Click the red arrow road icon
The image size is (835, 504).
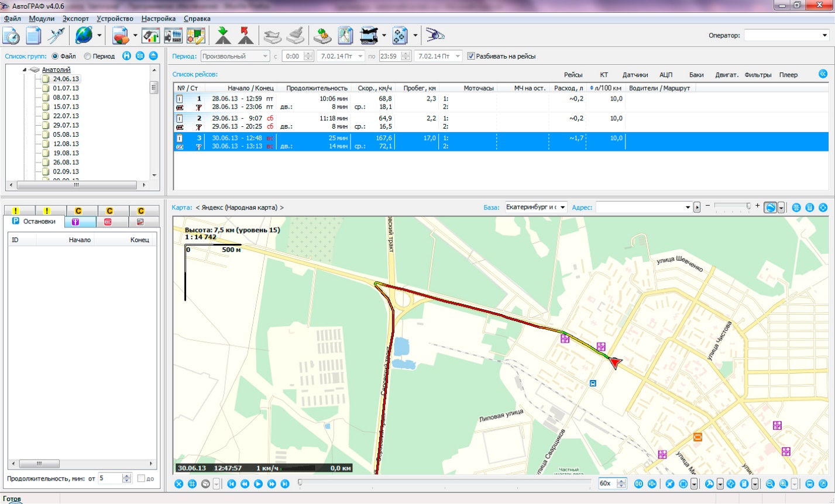click(246, 36)
